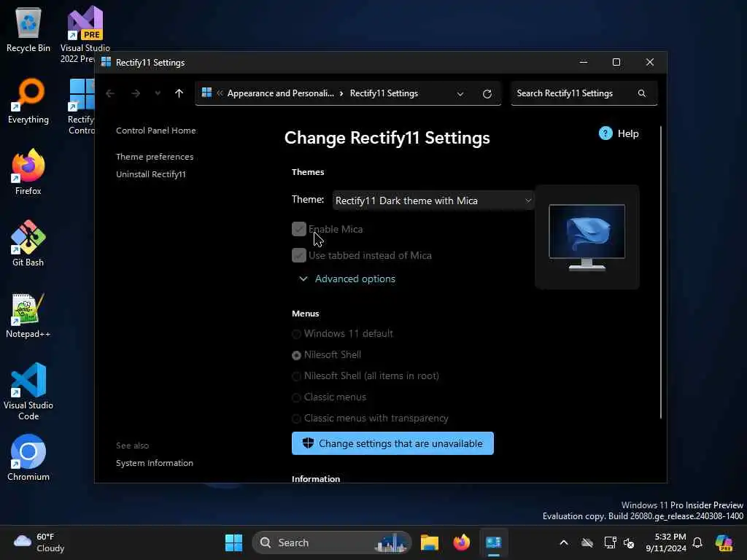Screen dimensions: 747x560
Task: Click the taskbar Search box
Action: [332, 542]
